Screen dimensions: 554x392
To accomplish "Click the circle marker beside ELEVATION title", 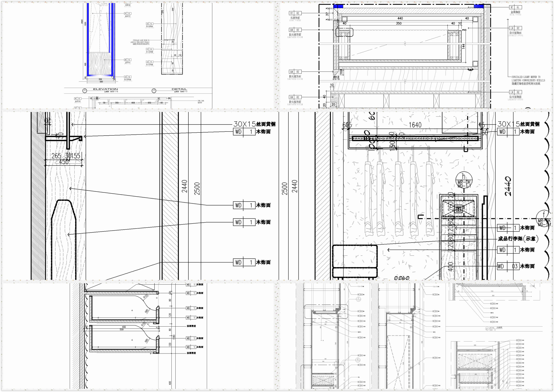I will pyautogui.click(x=85, y=91).
